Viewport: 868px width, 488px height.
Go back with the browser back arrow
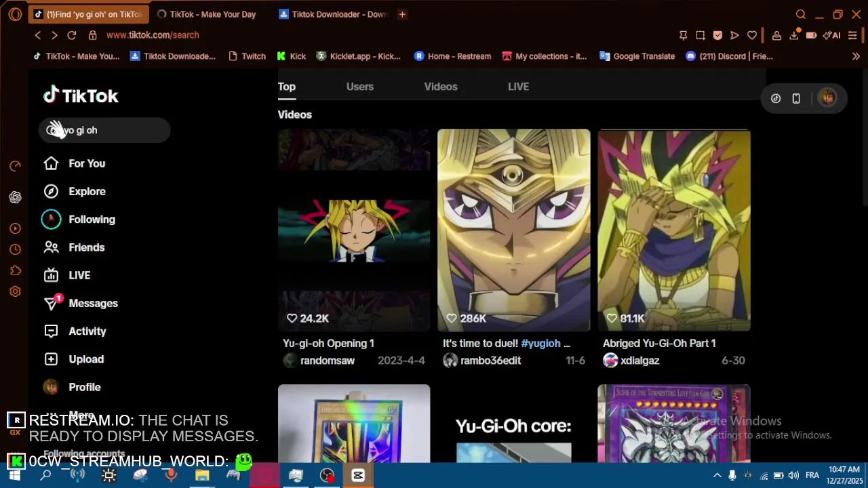pyautogui.click(x=38, y=35)
